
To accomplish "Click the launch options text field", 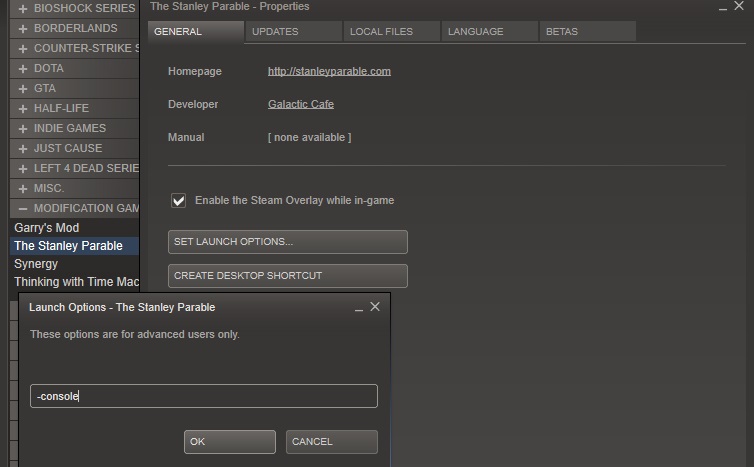I will [204, 396].
